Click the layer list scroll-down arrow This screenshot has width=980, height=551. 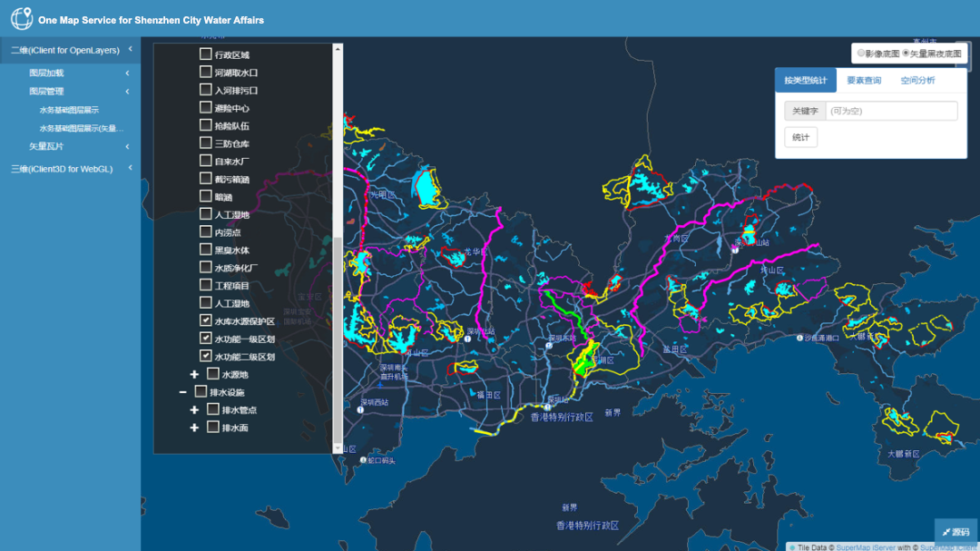pyautogui.click(x=338, y=448)
